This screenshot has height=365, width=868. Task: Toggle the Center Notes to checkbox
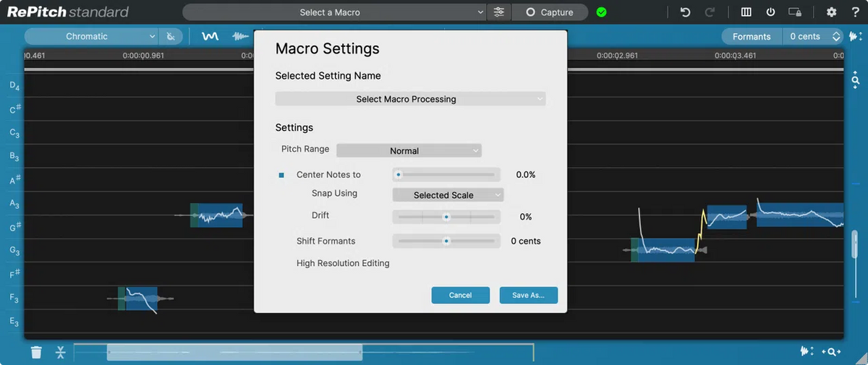282,175
